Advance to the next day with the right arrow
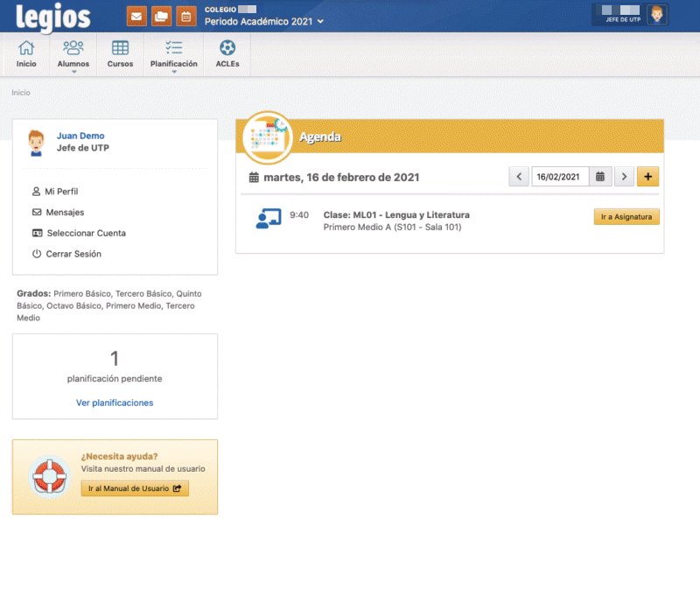700x589 pixels. (x=625, y=176)
